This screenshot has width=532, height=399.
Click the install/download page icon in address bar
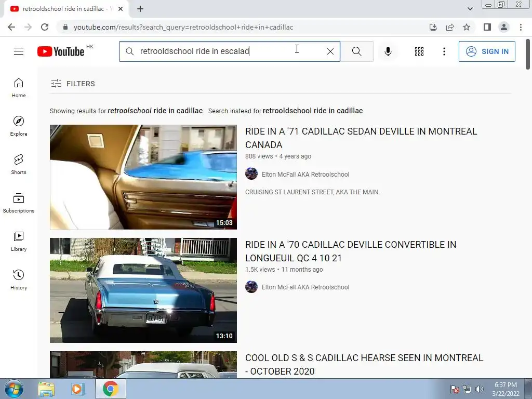click(x=433, y=27)
